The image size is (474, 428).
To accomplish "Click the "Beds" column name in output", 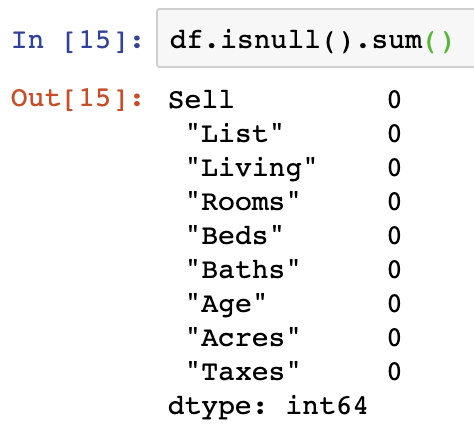I will coord(235,236).
